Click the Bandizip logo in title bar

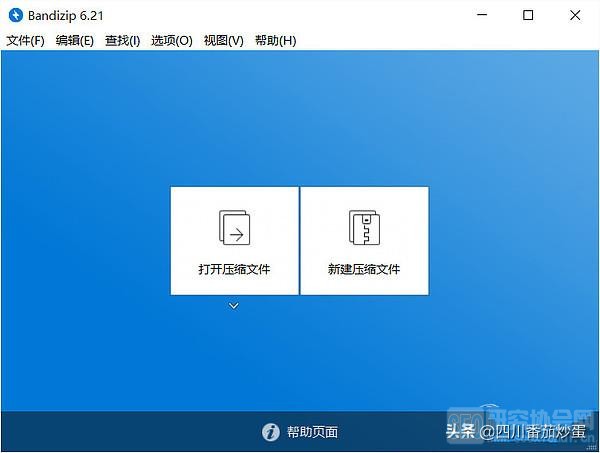click(x=15, y=15)
